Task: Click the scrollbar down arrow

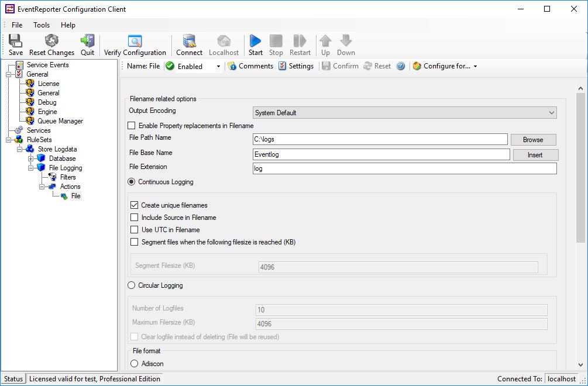Action: (580, 364)
